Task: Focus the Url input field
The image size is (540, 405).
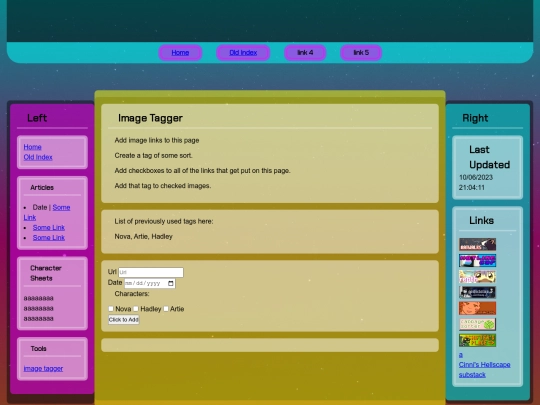Action: tap(151, 272)
